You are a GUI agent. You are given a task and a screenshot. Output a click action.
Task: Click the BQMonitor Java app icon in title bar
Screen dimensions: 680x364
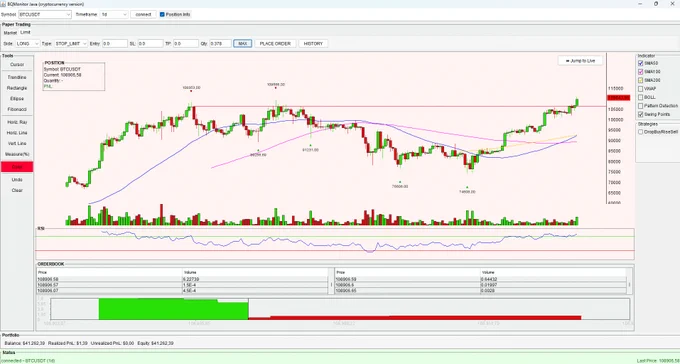[3, 3]
